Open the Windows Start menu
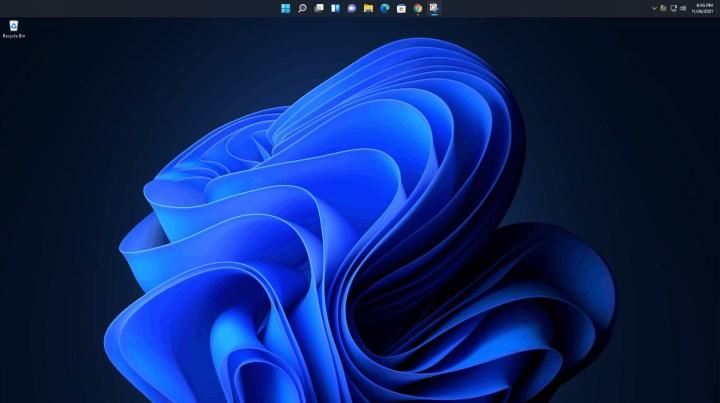 [x=286, y=8]
